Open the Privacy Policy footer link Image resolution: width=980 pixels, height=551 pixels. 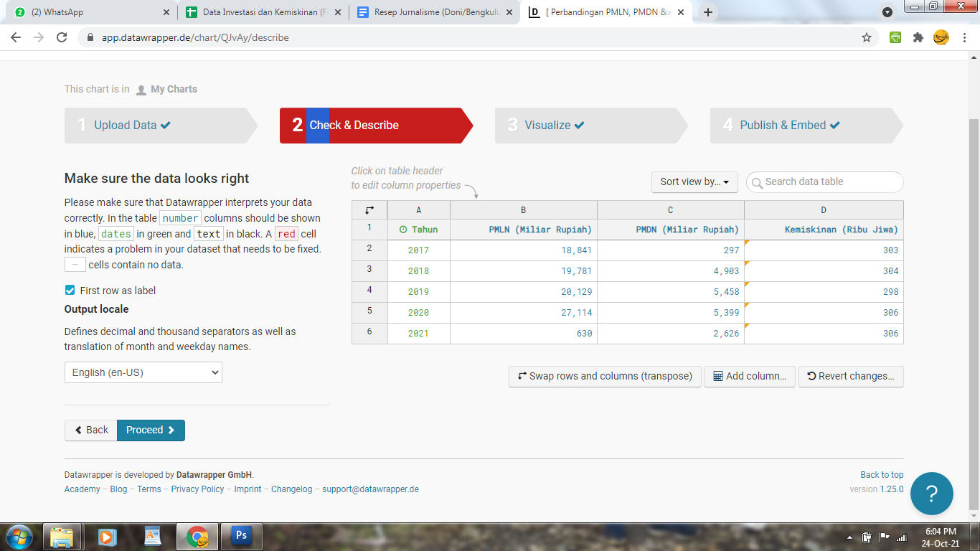click(197, 489)
